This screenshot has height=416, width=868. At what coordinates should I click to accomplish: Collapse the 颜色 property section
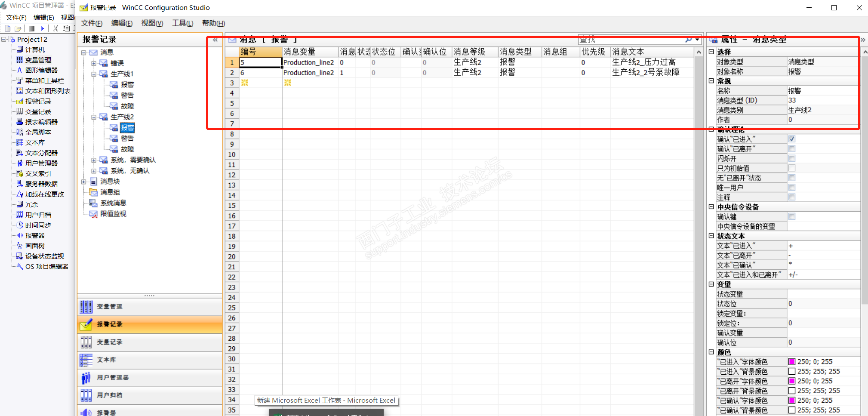point(711,352)
